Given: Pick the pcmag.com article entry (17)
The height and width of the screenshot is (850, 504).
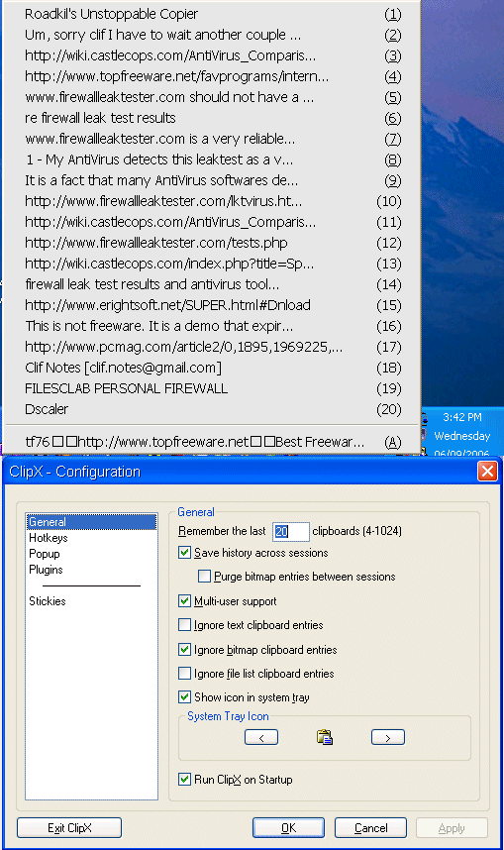Looking at the screenshot, I should click(x=213, y=347).
